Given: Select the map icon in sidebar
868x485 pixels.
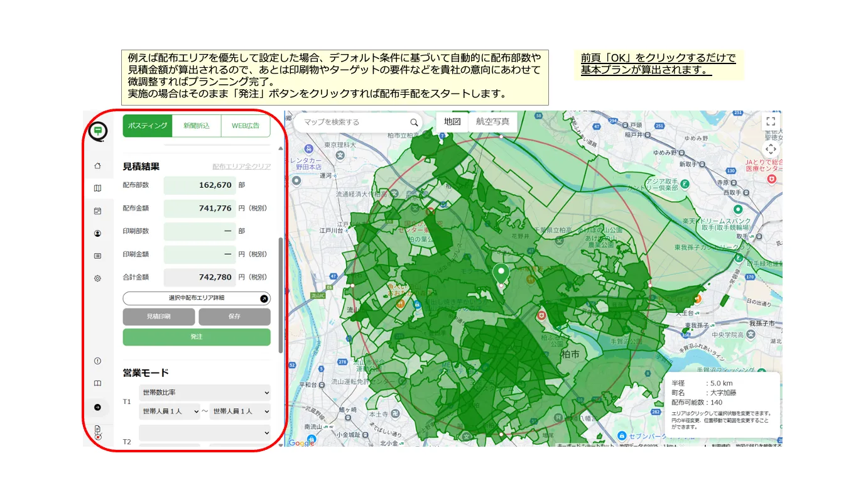Looking at the screenshot, I should [97, 188].
